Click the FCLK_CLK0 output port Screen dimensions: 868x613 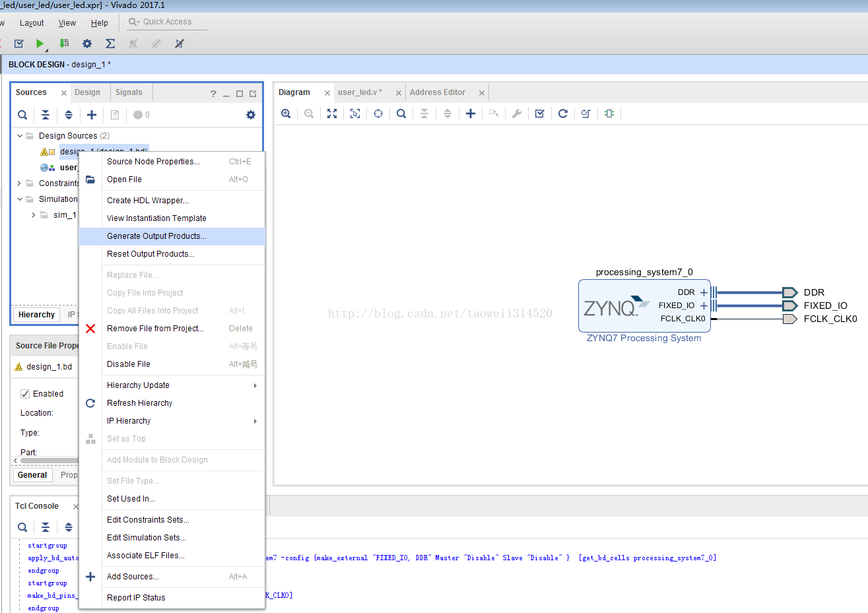789,319
